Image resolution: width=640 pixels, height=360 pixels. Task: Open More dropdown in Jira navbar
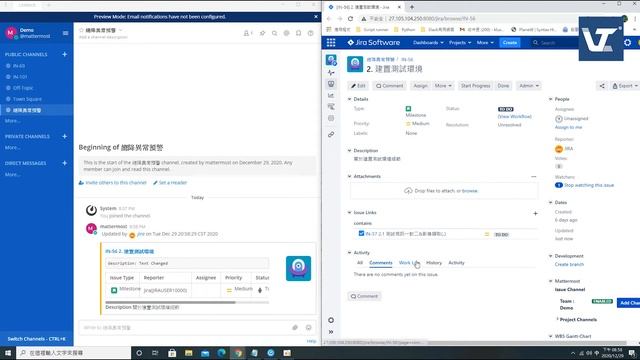point(485,42)
